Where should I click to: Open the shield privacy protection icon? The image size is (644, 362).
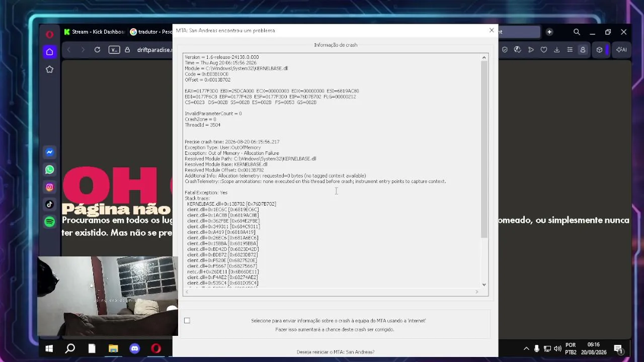click(x=505, y=50)
